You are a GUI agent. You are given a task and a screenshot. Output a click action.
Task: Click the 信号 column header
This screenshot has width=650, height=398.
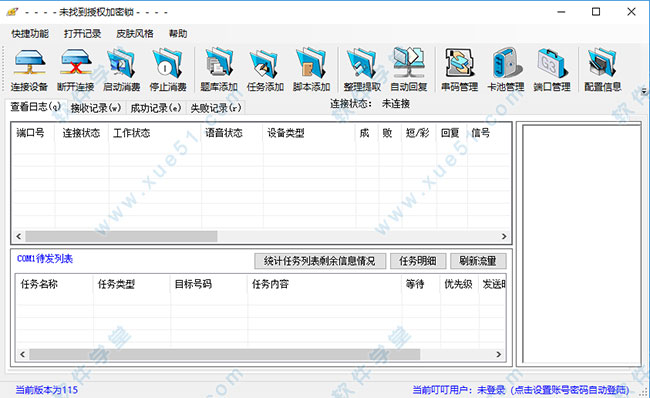coord(489,133)
